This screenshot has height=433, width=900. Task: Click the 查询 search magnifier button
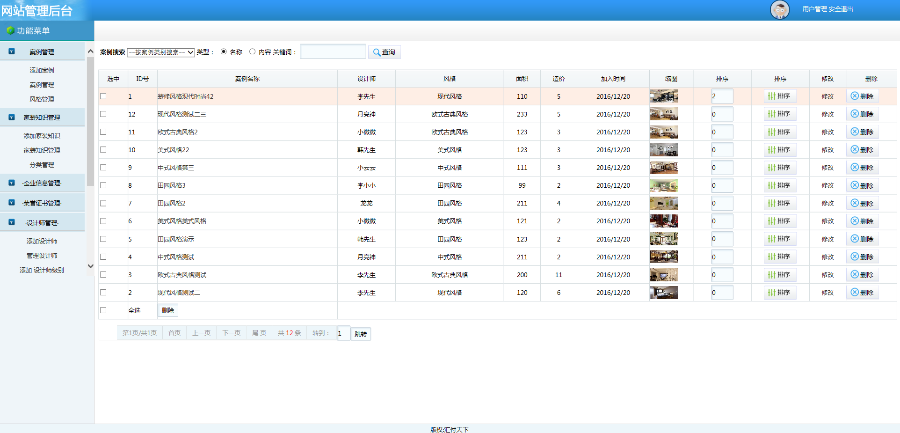pyautogui.click(x=384, y=52)
